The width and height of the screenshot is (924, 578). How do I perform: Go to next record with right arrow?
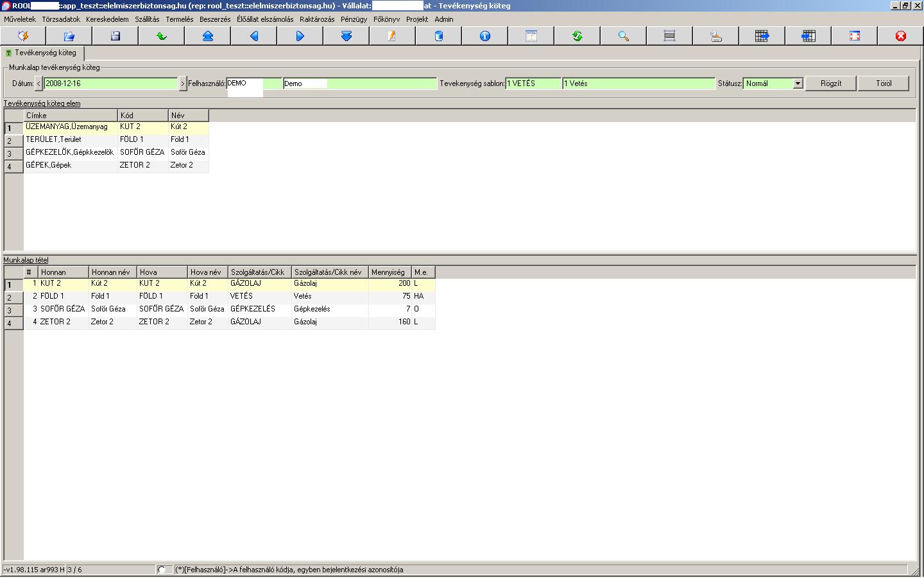300,36
